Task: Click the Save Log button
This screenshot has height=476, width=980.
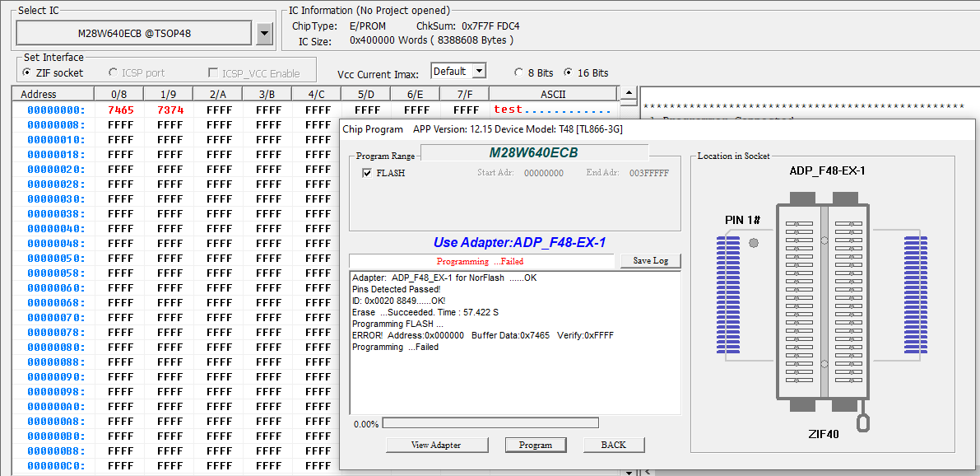Action: (x=649, y=261)
